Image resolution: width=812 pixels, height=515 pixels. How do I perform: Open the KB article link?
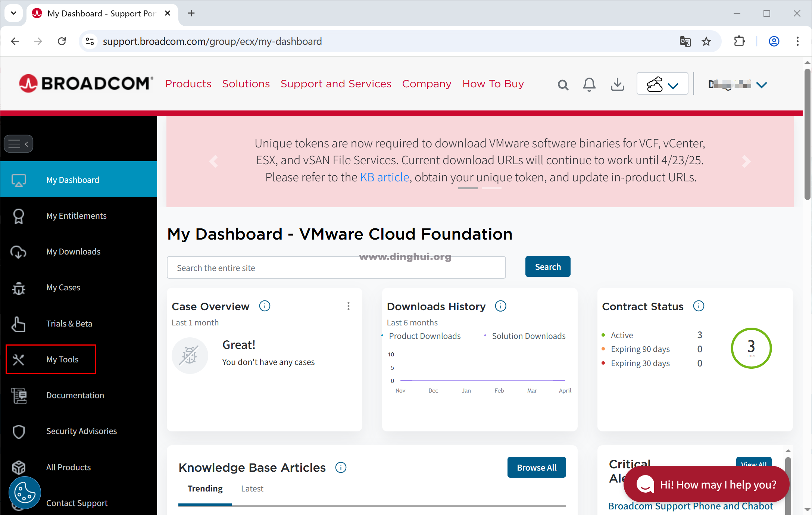tap(385, 177)
